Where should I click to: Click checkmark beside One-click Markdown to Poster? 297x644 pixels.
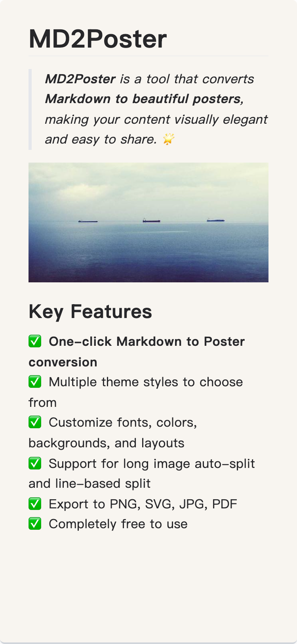[35, 341]
